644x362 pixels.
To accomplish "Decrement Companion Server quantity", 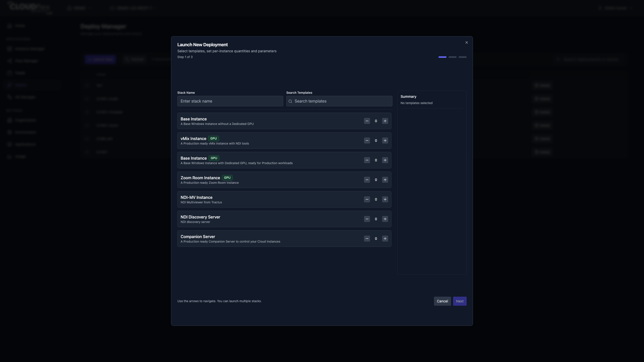I will click(367, 239).
